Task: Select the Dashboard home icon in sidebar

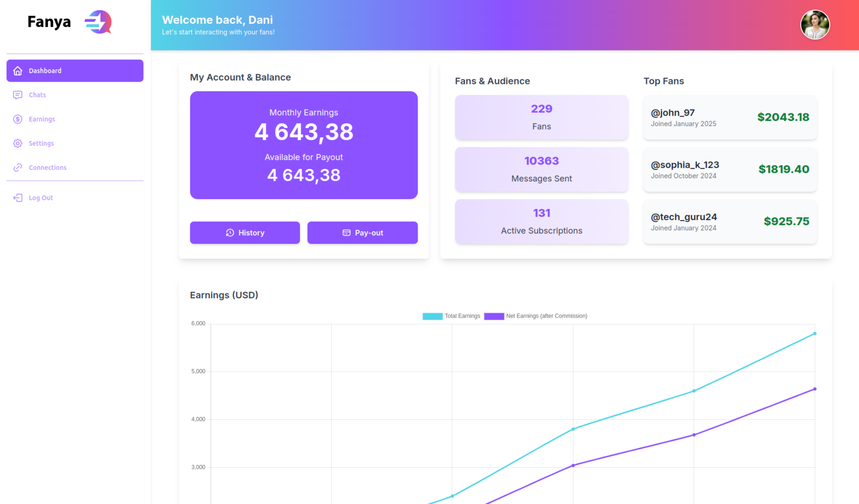Action: click(18, 71)
